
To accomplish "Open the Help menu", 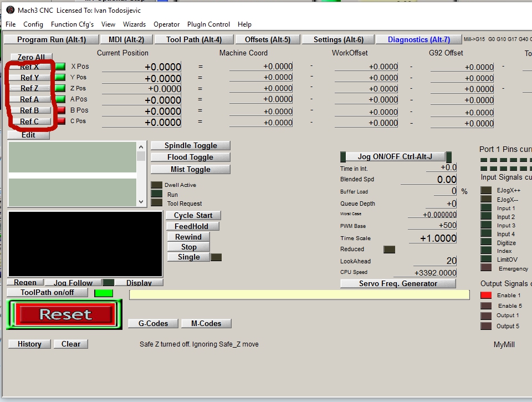I will [244, 24].
